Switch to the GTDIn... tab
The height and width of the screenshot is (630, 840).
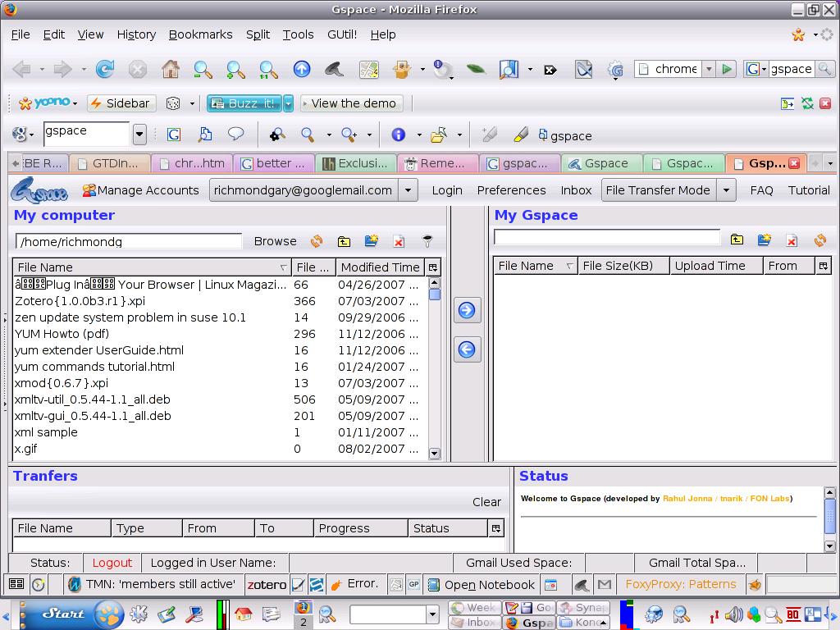pyautogui.click(x=111, y=163)
